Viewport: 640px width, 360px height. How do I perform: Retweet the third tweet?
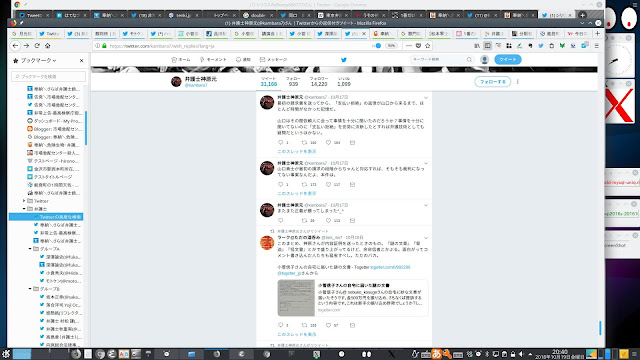click(304, 220)
